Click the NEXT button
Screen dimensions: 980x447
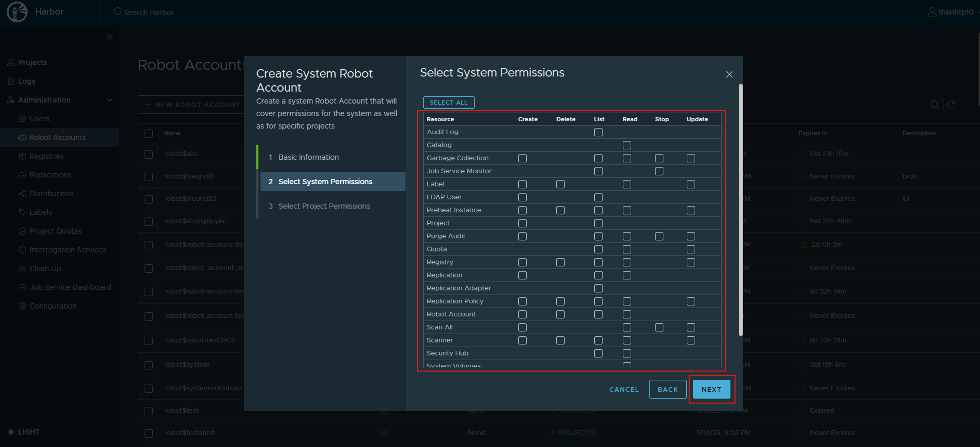(x=711, y=389)
